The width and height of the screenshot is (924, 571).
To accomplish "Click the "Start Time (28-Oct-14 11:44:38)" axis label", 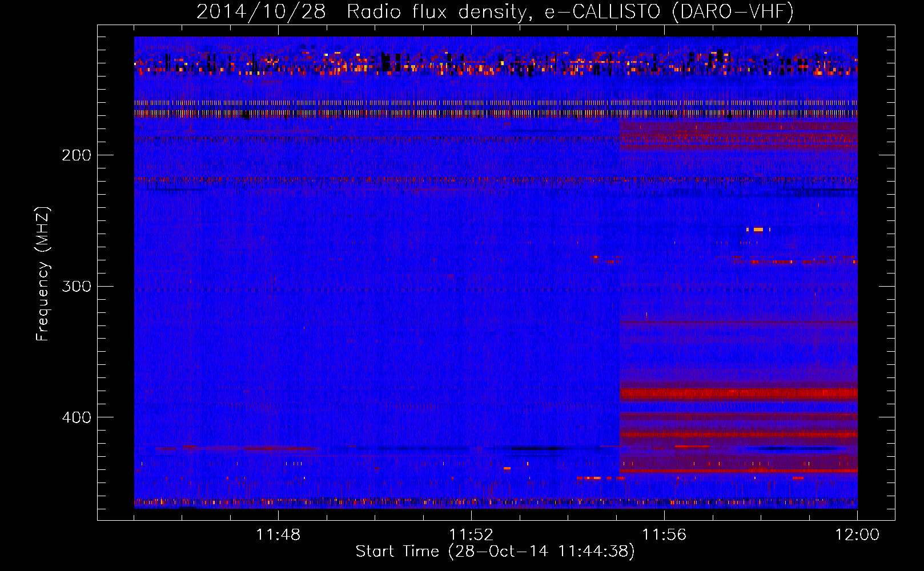I will pyautogui.click(x=495, y=551).
